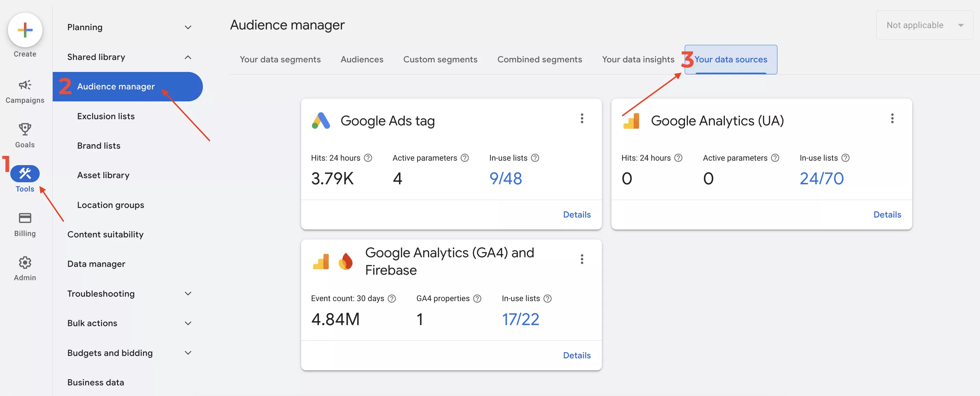Open Google Ads tag three-dot menu
The width and height of the screenshot is (980, 396).
pos(582,119)
